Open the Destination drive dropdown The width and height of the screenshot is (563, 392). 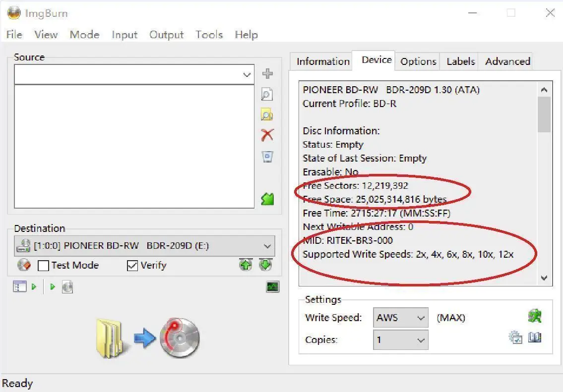(x=267, y=246)
